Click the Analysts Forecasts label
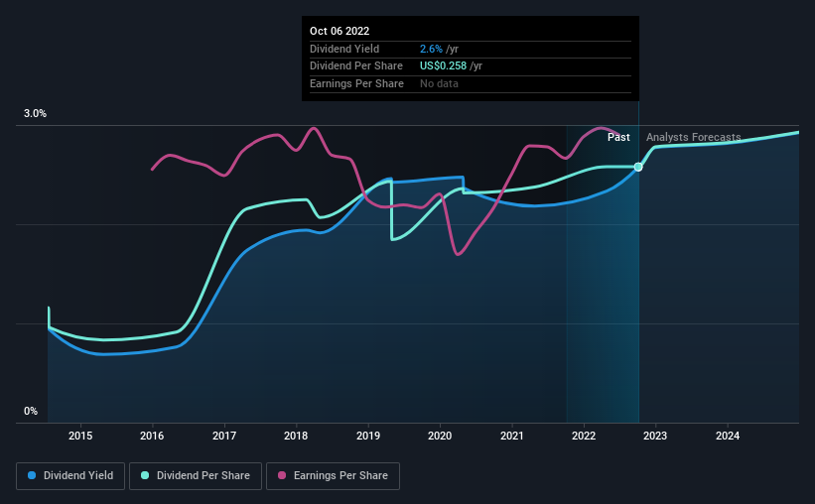Image resolution: width=815 pixels, height=504 pixels. pyautogui.click(x=693, y=137)
